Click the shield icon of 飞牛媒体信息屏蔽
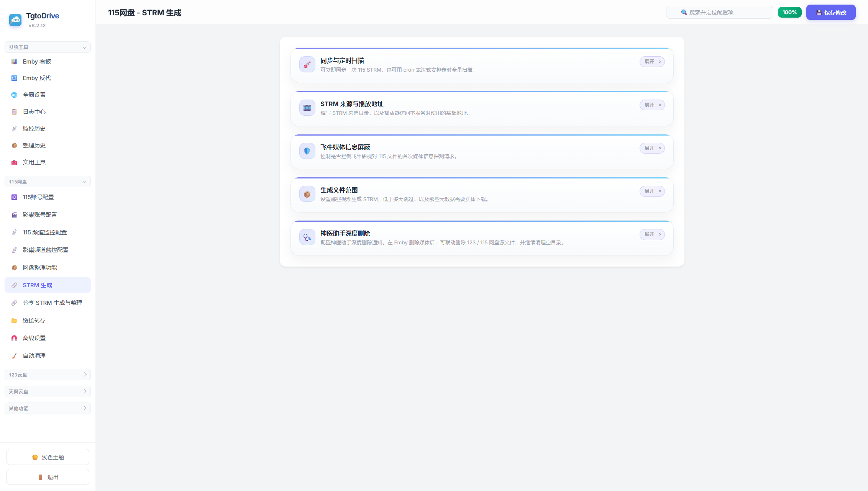Image resolution: width=868 pixels, height=491 pixels. click(x=307, y=151)
